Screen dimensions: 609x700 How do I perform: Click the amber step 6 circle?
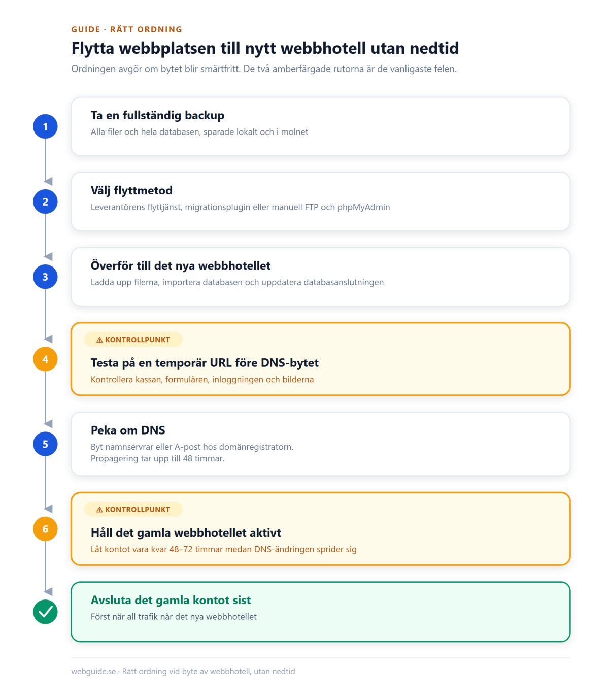(45, 529)
